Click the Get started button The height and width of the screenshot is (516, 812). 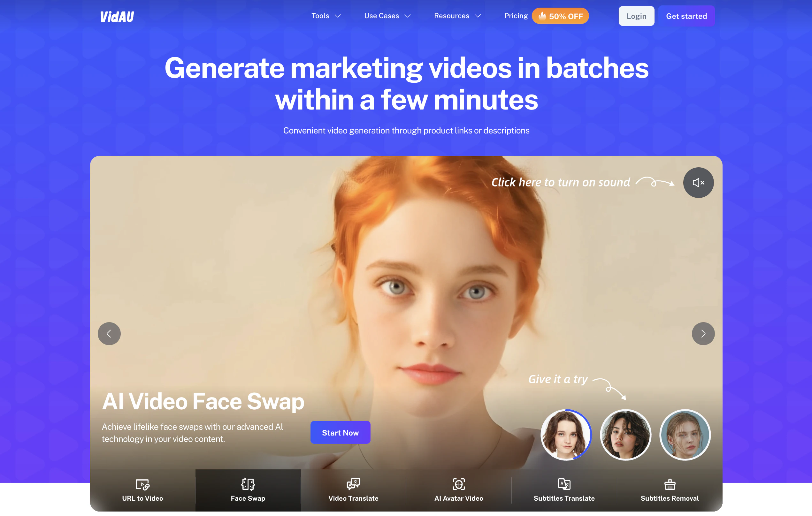point(686,16)
